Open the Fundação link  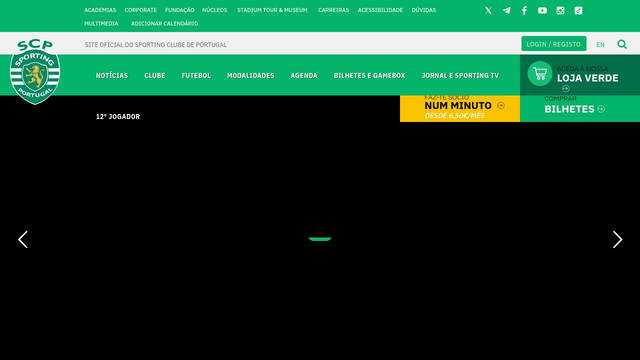click(180, 10)
